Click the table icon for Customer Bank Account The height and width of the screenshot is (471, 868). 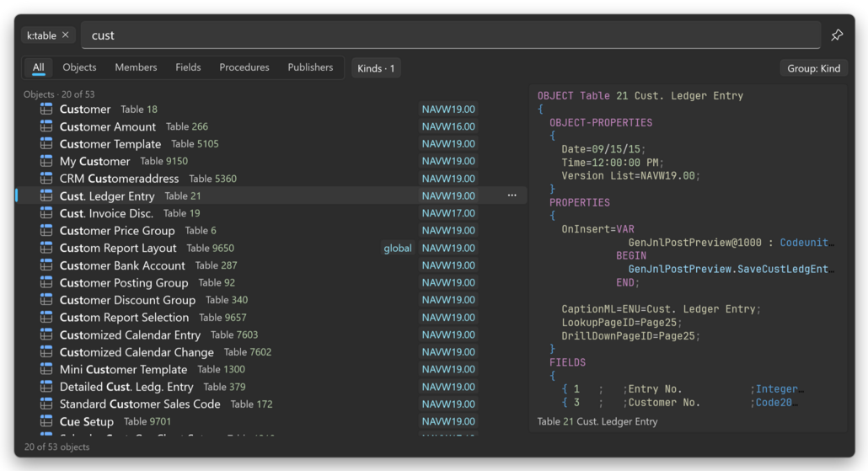46,265
